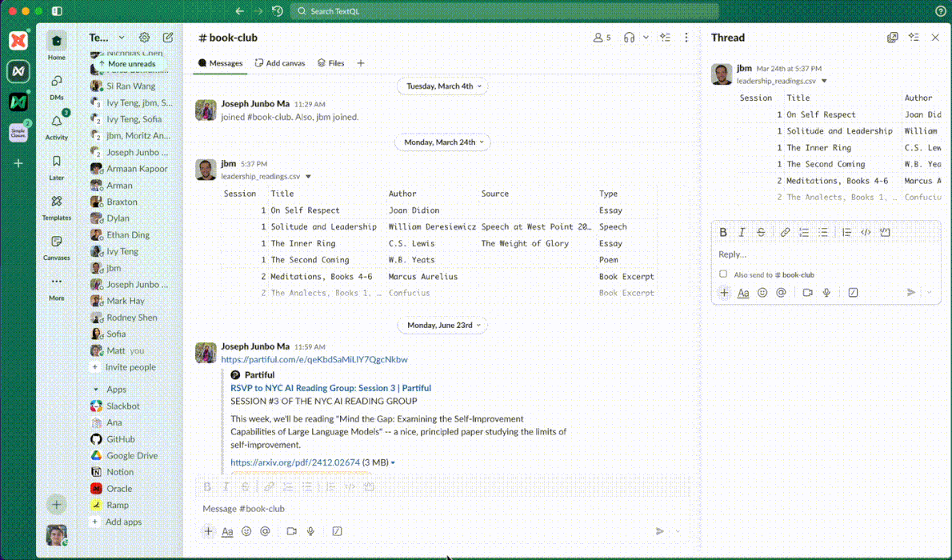Open DMs from the left sidebar
This screenshot has height=560, width=952.
click(x=56, y=84)
